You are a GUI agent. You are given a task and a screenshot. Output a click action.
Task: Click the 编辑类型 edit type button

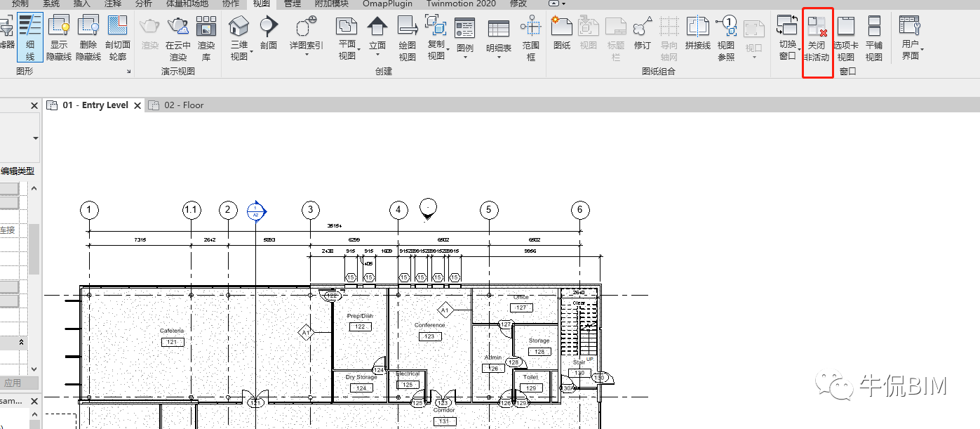[x=18, y=171]
